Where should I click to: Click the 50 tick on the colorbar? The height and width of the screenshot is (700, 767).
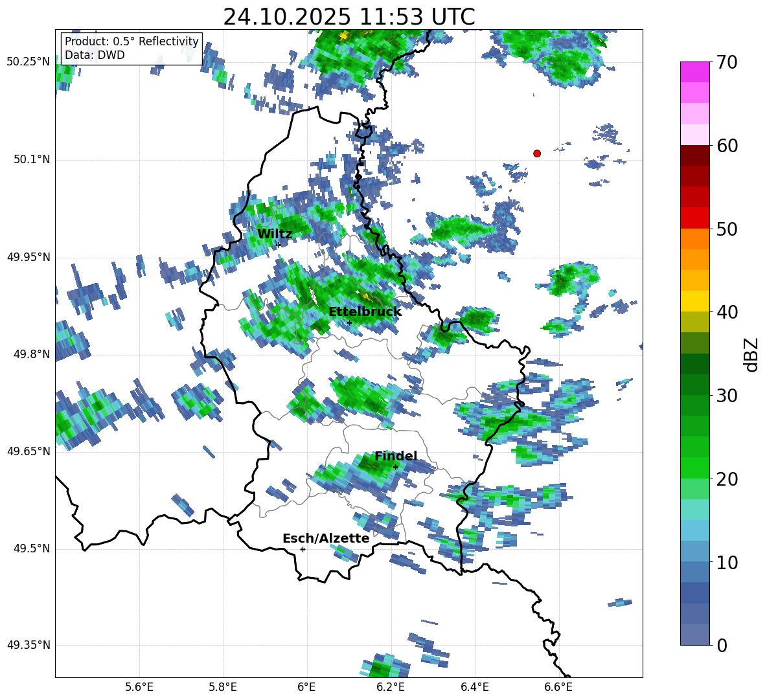click(x=727, y=229)
